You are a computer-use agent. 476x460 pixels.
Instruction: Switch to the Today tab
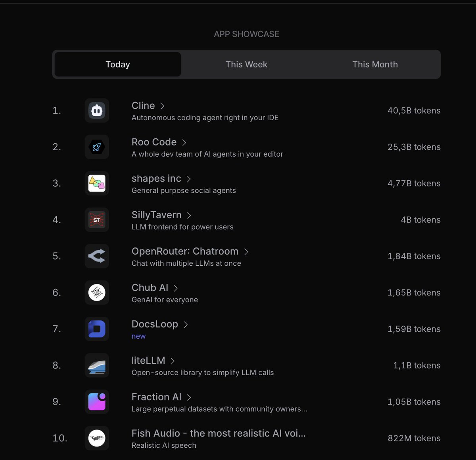click(x=118, y=64)
